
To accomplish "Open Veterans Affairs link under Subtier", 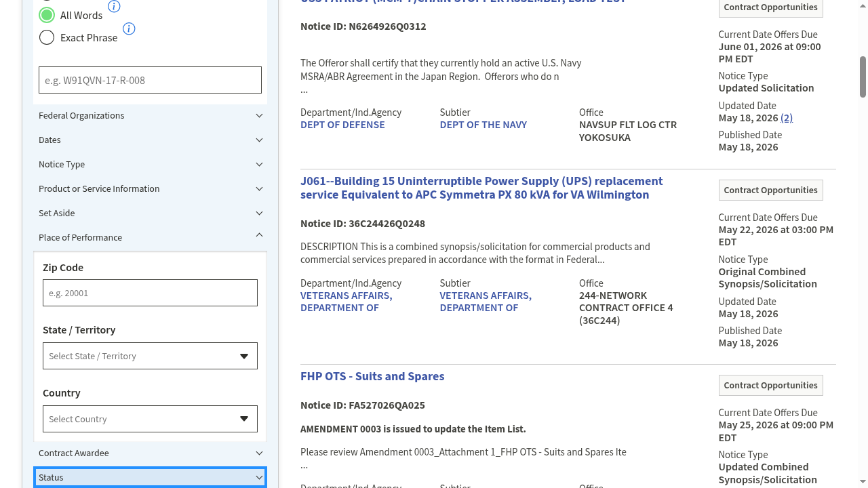I will point(486,302).
